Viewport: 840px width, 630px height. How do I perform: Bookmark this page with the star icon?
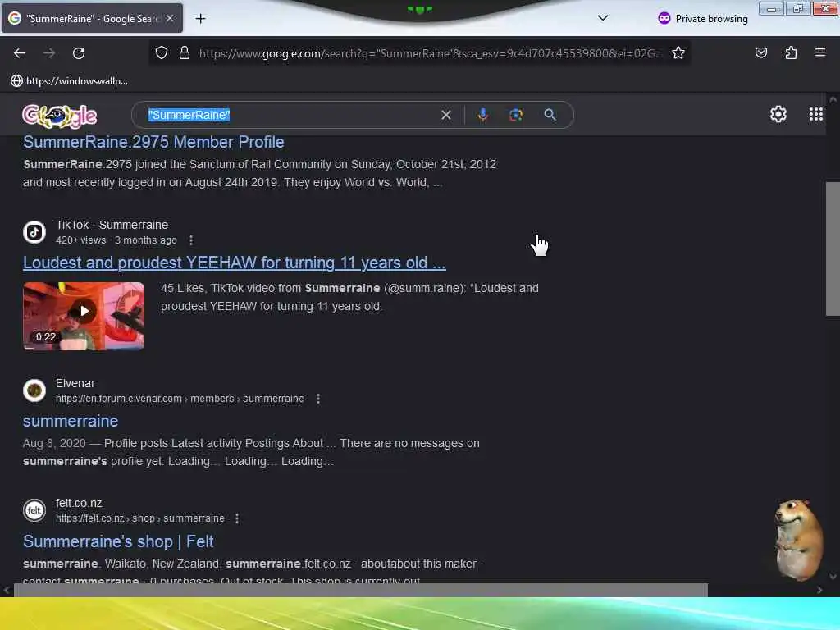coord(678,52)
